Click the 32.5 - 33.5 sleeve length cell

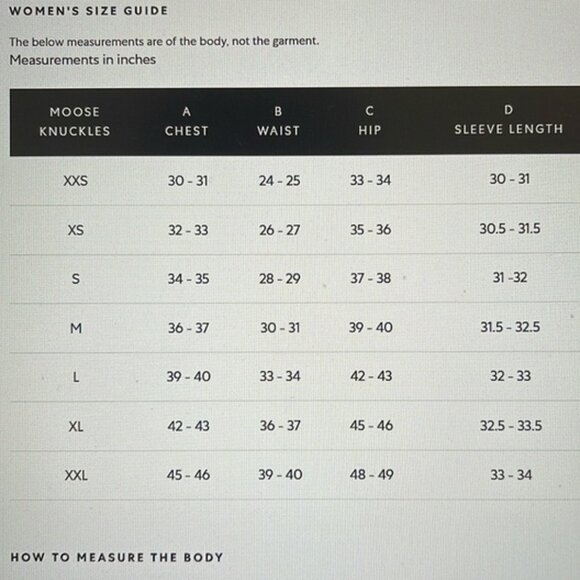[x=511, y=425]
